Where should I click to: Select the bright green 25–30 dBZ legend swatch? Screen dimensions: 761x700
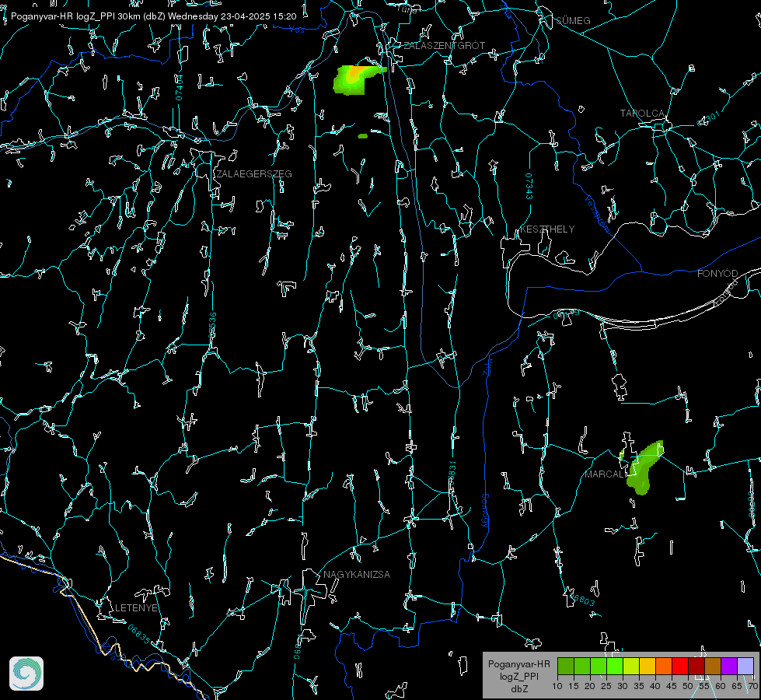point(614,666)
